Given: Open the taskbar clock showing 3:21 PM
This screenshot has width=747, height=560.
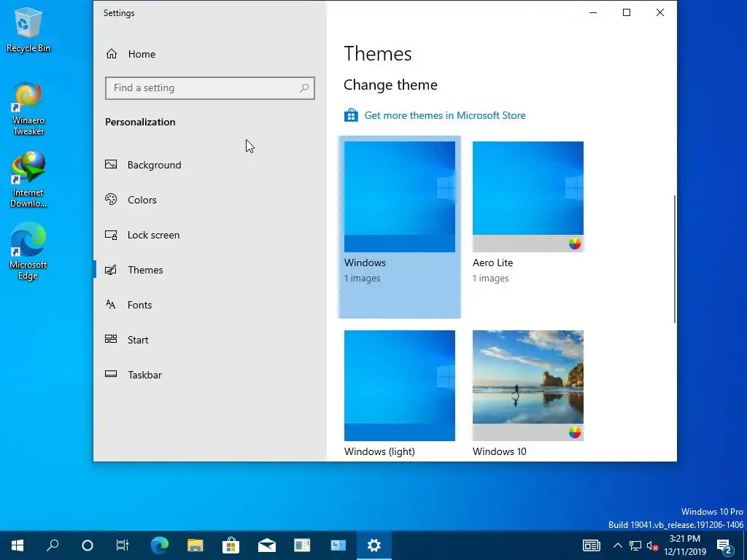Looking at the screenshot, I should click(685, 545).
